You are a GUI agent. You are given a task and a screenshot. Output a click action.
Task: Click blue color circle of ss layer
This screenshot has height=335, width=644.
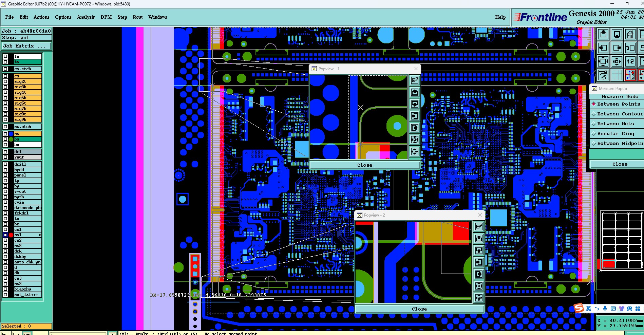[11, 134]
